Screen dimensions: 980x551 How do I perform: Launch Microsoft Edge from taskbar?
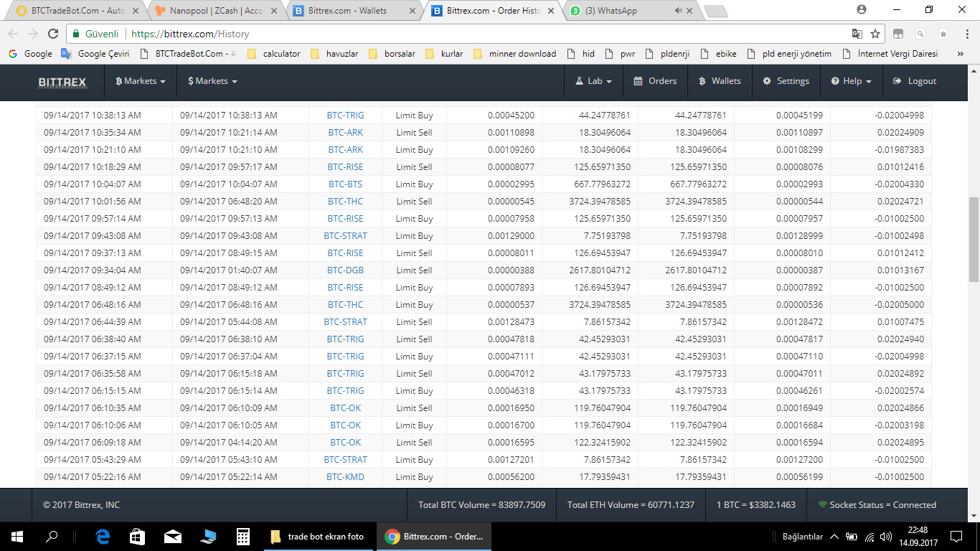[x=103, y=536]
